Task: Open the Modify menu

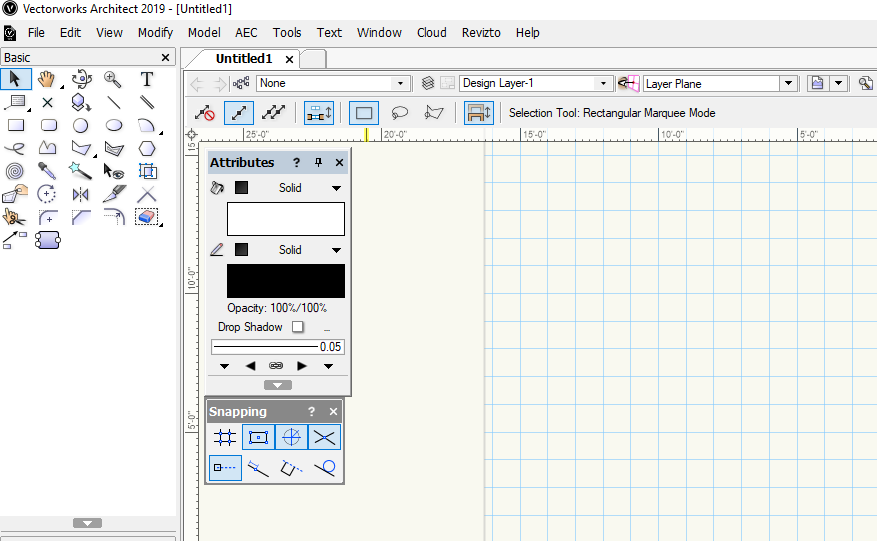Action: tap(155, 32)
